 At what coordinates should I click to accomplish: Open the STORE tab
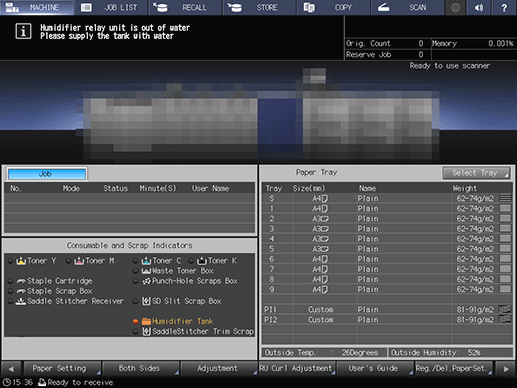pos(259,7)
